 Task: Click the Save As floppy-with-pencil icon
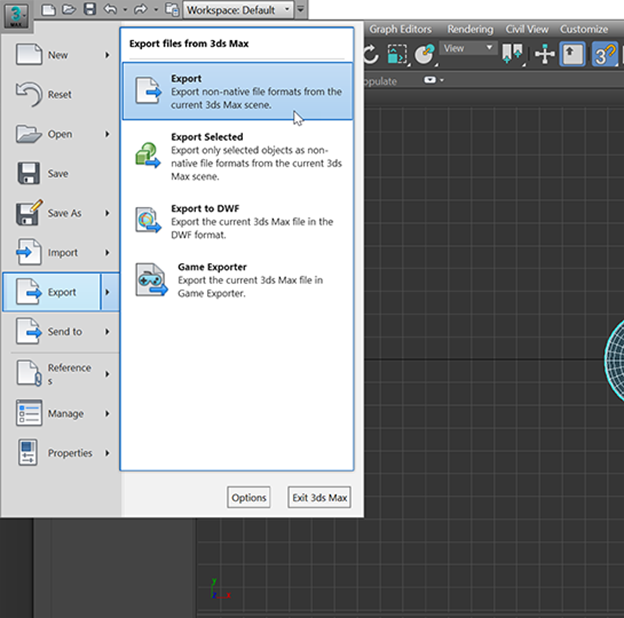pos(29,212)
